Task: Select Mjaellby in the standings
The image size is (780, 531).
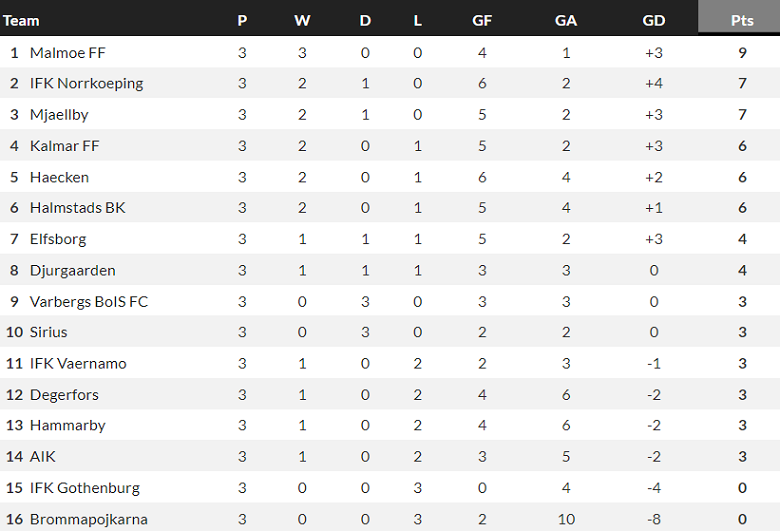Action: click(x=59, y=115)
